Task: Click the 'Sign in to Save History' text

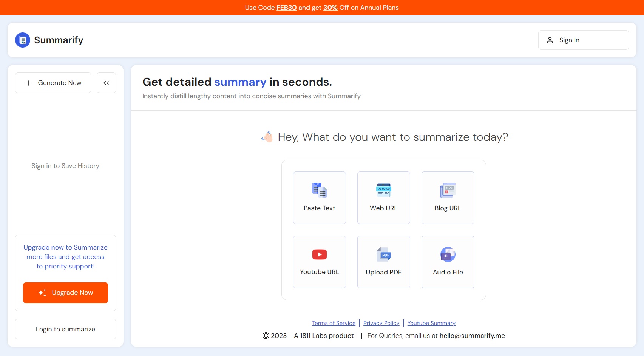Action: (x=65, y=166)
